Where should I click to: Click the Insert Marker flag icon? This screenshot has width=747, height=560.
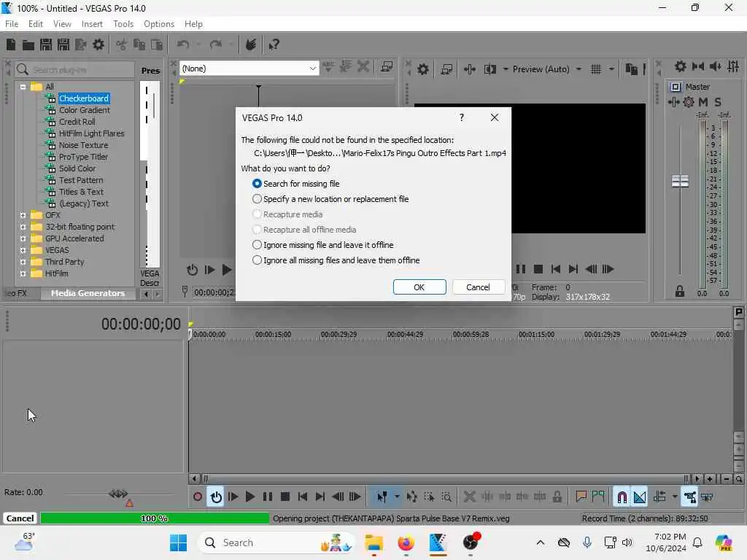coord(581,497)
